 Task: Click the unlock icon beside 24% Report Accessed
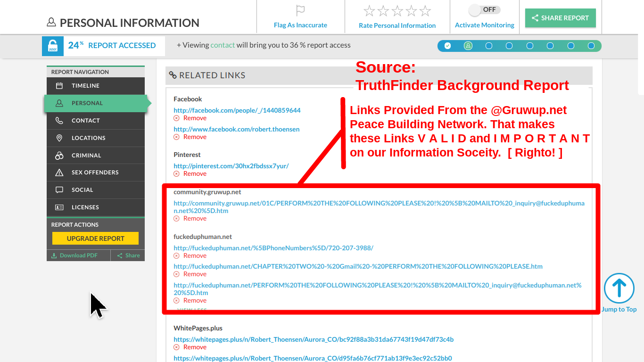pos(53,46)
